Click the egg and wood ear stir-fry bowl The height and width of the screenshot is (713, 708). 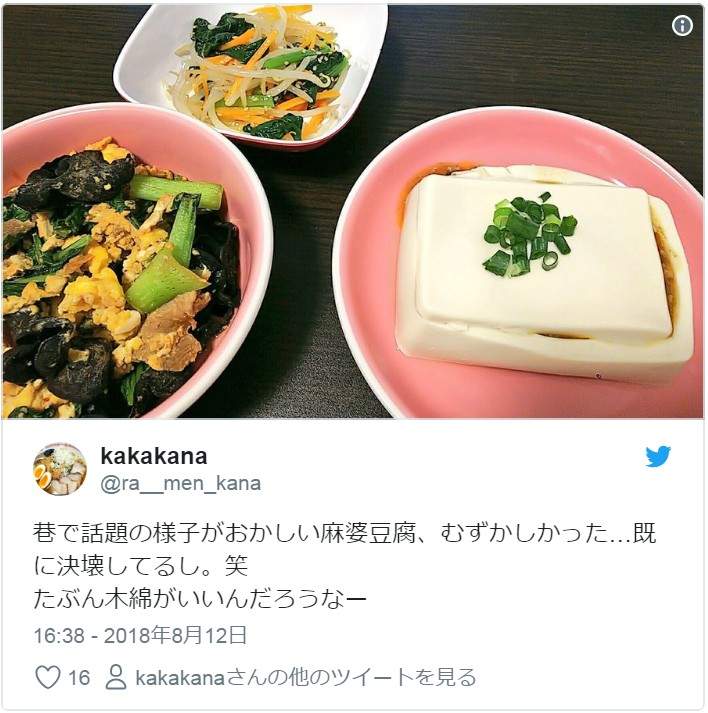pyautogui.click(x=123, y=273)
